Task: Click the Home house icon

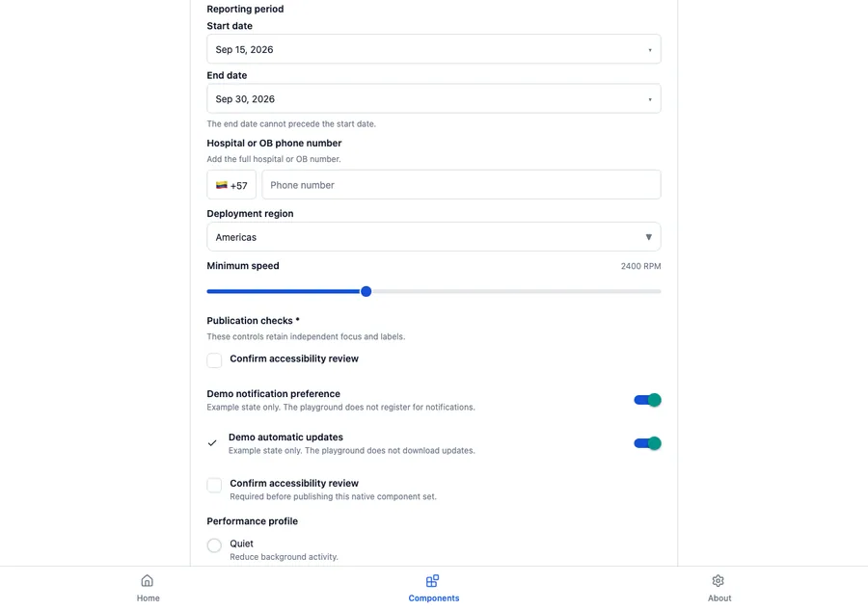Action: (x=148, y=581)
